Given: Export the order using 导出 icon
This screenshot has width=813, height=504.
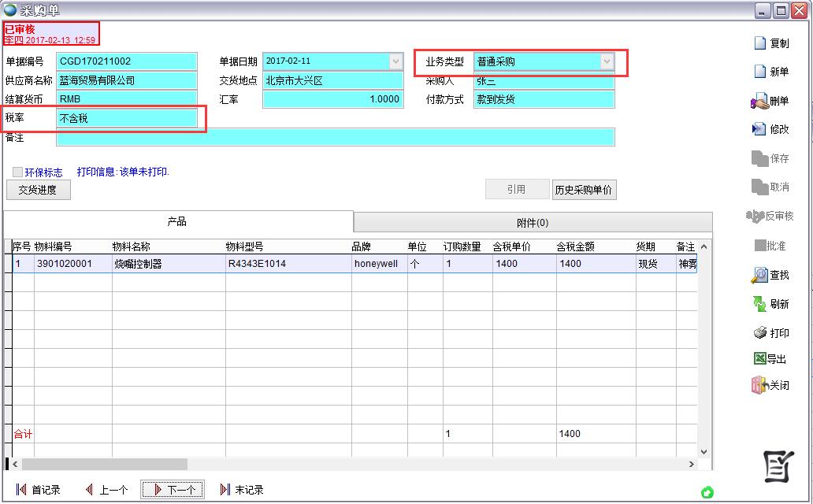Looking at the screenshot, I should 759,359.
